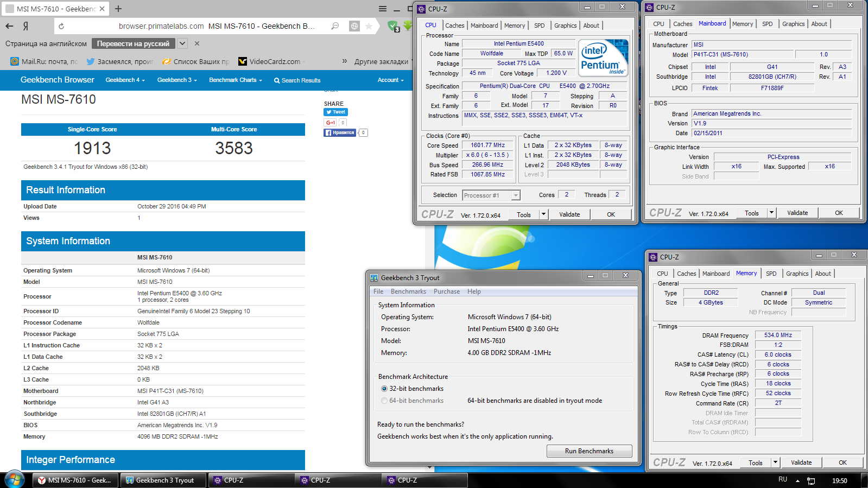Open SPD tab in Memory window

[x=771, y=274]
